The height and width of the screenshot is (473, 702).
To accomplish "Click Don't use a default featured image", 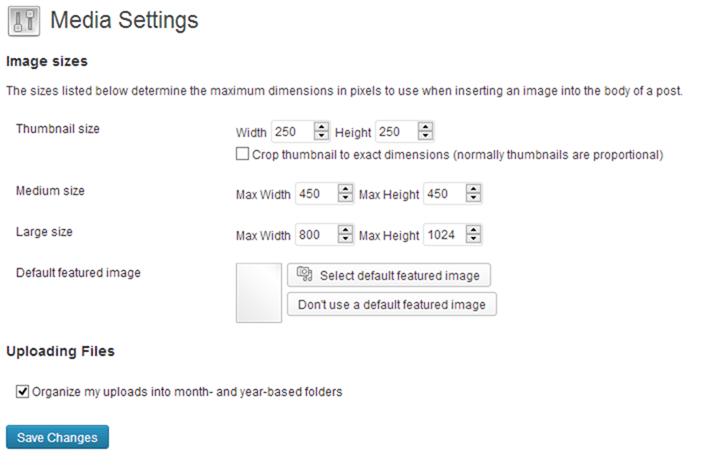I will 392,304.
